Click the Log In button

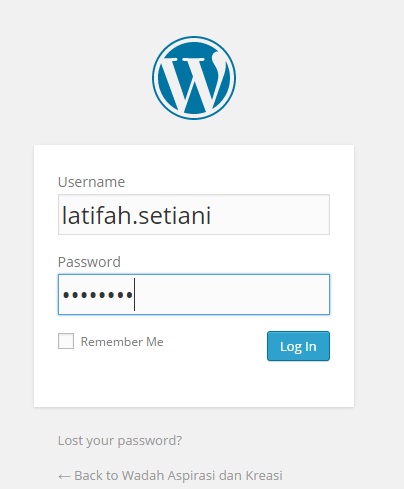tap(298, 346)
